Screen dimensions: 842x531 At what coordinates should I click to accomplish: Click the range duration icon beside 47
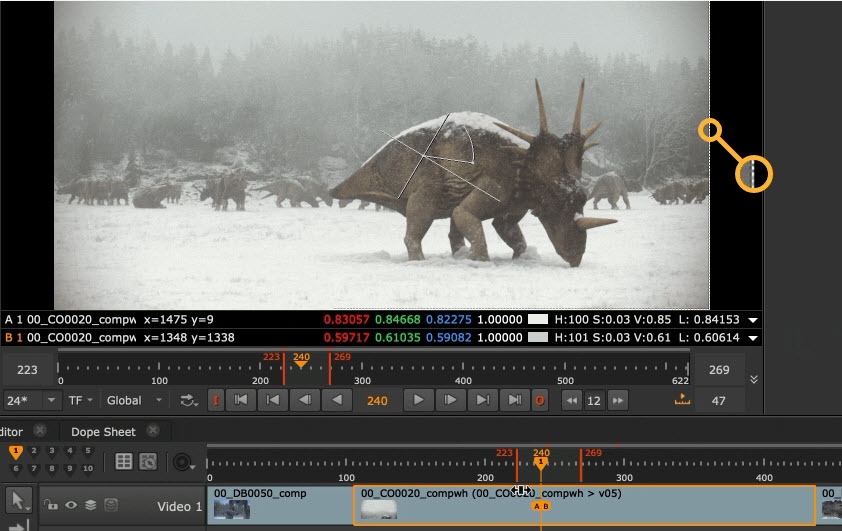(x=682, y=399)
